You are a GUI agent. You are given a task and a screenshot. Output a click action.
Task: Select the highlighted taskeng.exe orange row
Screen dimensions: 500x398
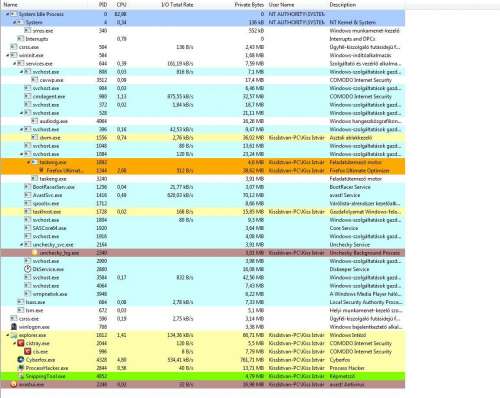click(203, 162)
